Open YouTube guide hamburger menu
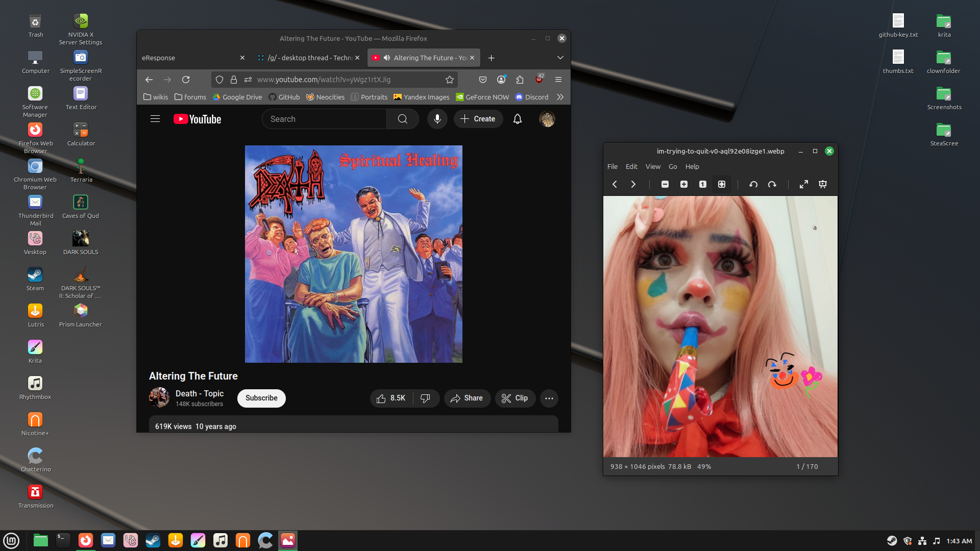Image resolution: width=980 pixels, height=551 pixels. (x=155, y=119)
